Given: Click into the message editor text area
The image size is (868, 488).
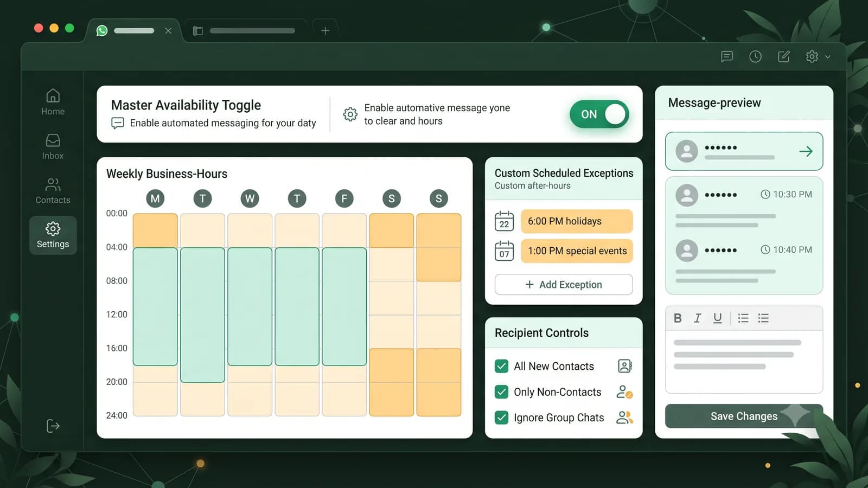Looking at the screenshot, I should 744,362.
